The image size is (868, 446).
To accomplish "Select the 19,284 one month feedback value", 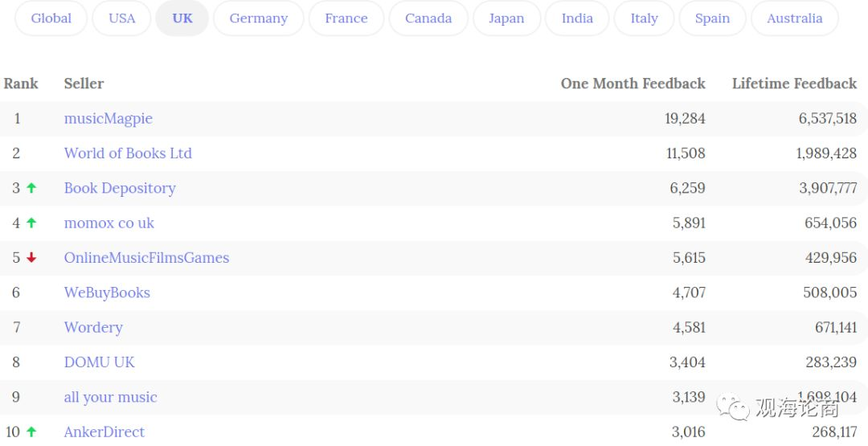I will point(685,118).
